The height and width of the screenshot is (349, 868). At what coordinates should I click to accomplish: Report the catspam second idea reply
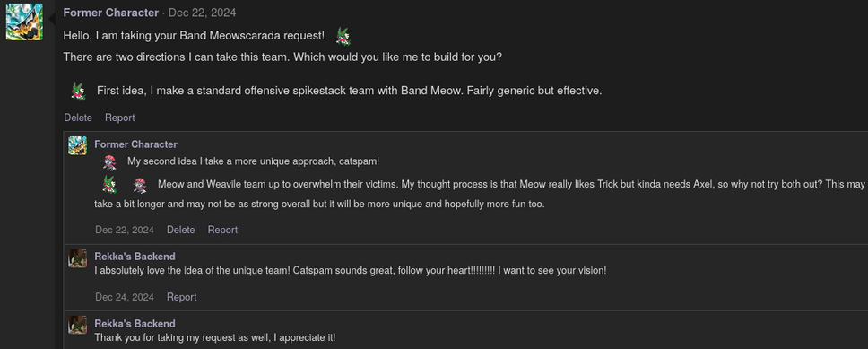coord(222,230)
